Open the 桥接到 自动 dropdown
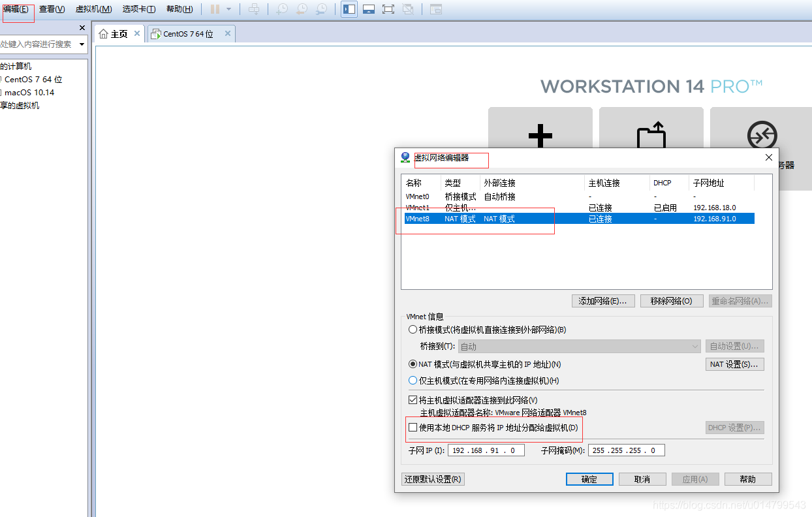Screen dimensions: 812x517 (580, 347)
